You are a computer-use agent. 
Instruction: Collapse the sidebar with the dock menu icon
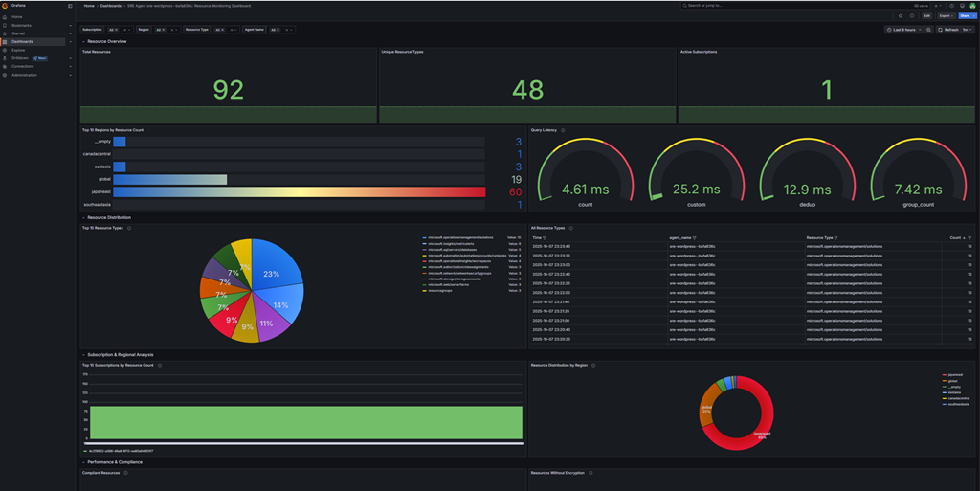click(70, 6)
